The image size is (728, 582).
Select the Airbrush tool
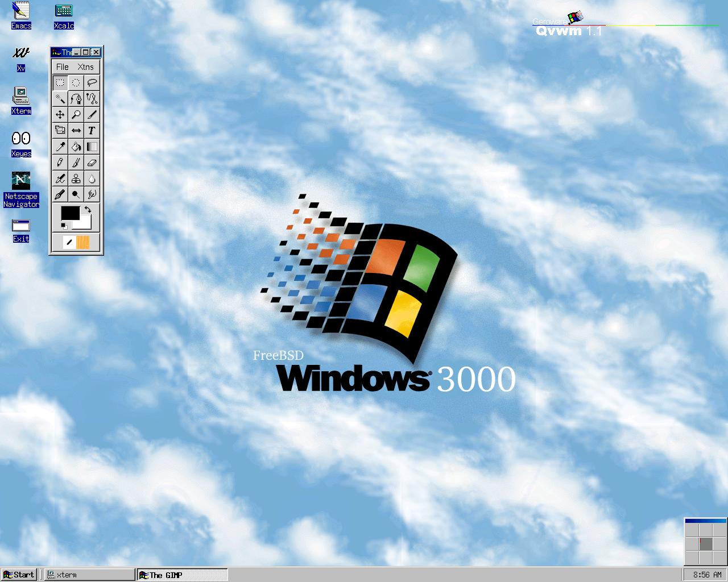[x=60, y=178]
